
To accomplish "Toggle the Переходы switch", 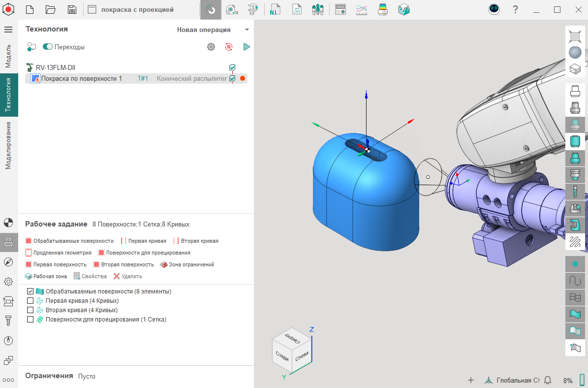I will pos(48,47).
